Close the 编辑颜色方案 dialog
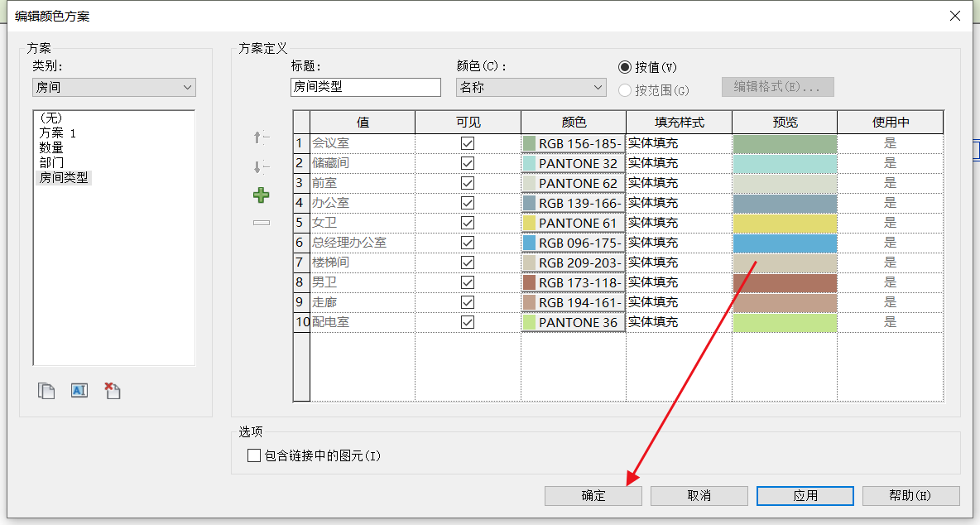This screenshot has width=980, height=525. click(x=954, y=16)
